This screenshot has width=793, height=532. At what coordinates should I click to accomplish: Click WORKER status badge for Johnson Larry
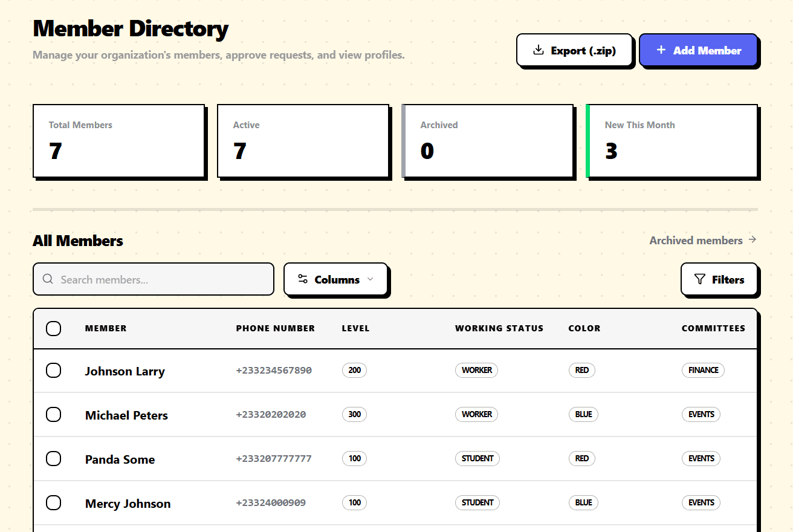coord(476,370)
